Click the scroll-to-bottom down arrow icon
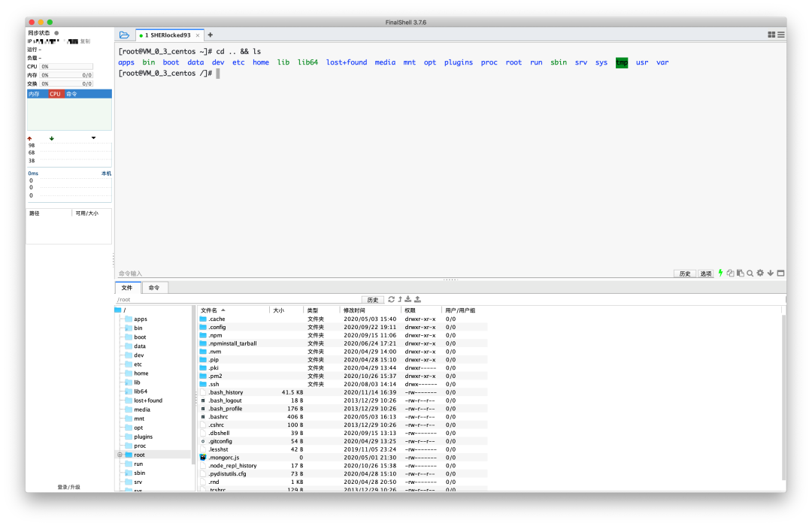812x526 pixels. 771,273
